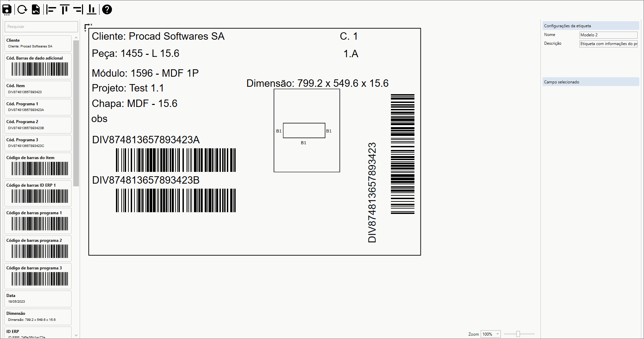
Task: Select the vertical DIV874813657893423 text
Action: pos(372,192)
